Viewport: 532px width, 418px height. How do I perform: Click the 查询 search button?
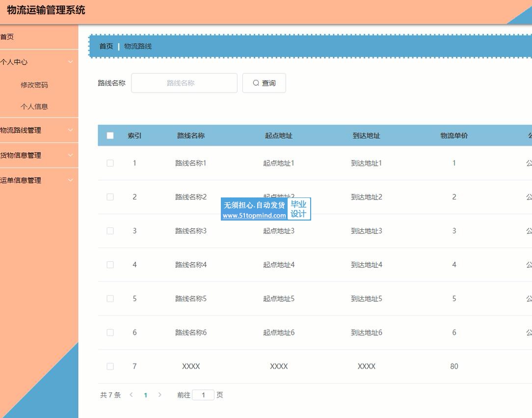(264, 83)
